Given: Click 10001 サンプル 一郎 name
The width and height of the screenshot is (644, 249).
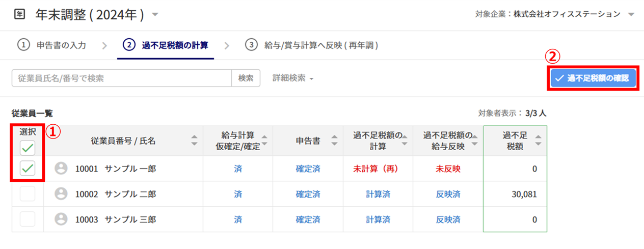Looking at the screenshot, I should 116,169.
